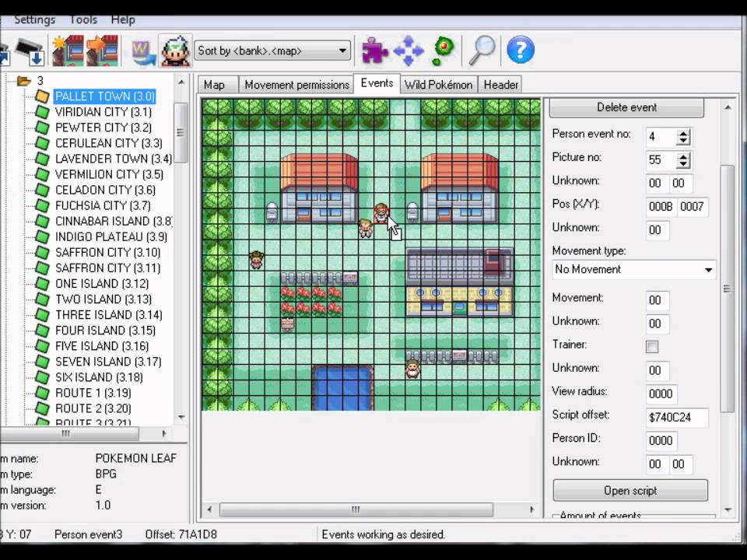
Task: Click the blue question mark help icon
Action: point(521,50)
